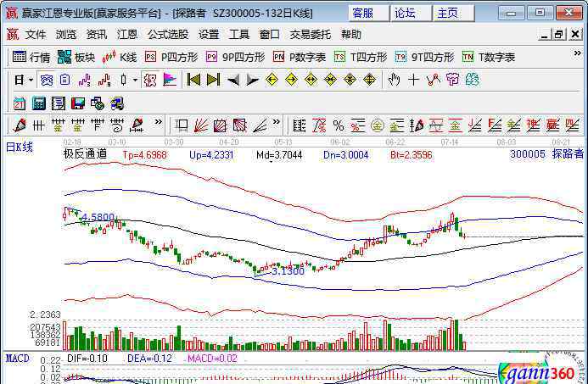Open the 交易委托 menu
Image resolution: width=588 pixels, height=384 pixels.
pos(311,35)
